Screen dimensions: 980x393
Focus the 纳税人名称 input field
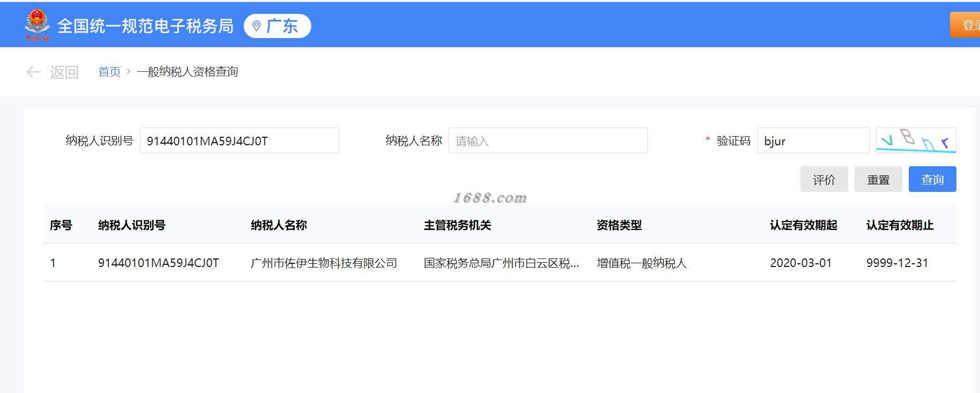(x=548, y=140)
